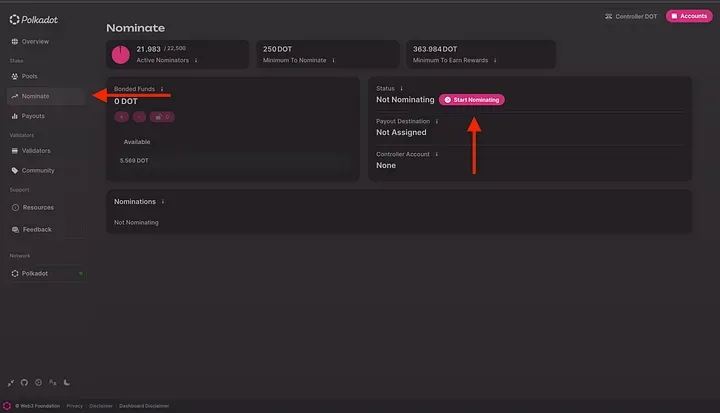Viewport: 720px width, 413px height.
Task: Click the plus bond funds button
Action: [x=122, y=117]
